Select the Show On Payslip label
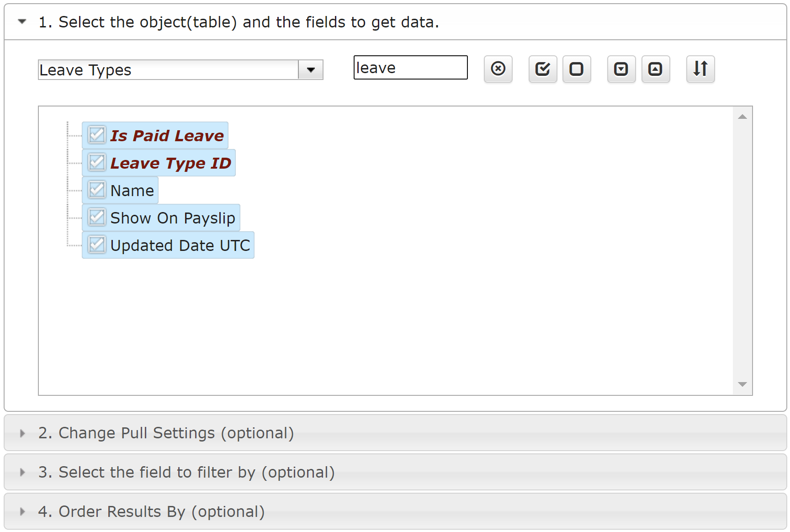The width and height of the screenshot is (790, 532). coord(173,218)
